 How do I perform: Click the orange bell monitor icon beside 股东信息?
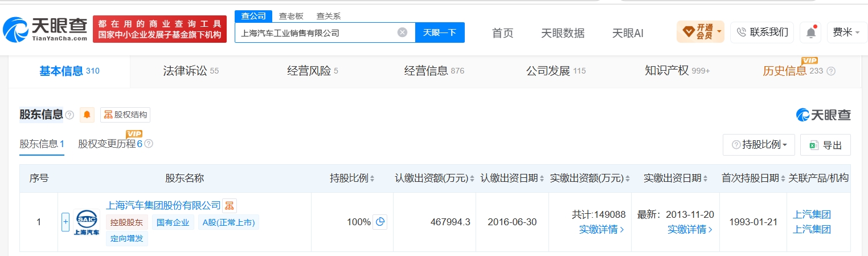pos(87,115)
